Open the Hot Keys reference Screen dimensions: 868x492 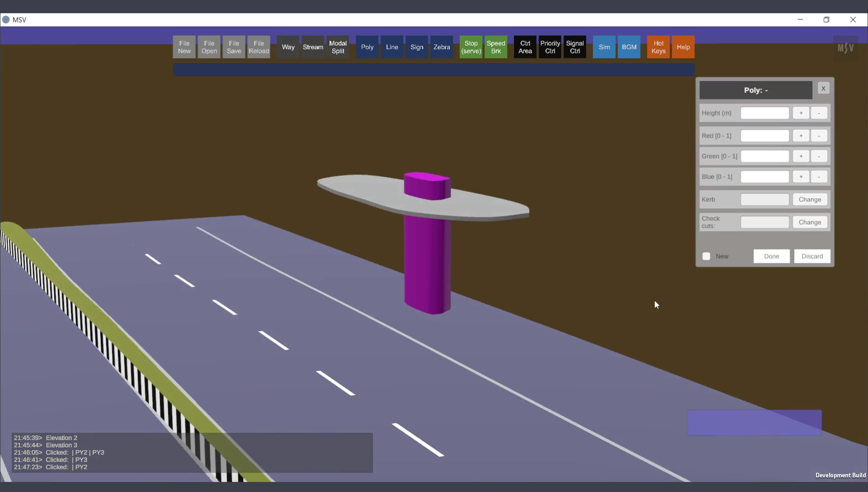[658, 47]
